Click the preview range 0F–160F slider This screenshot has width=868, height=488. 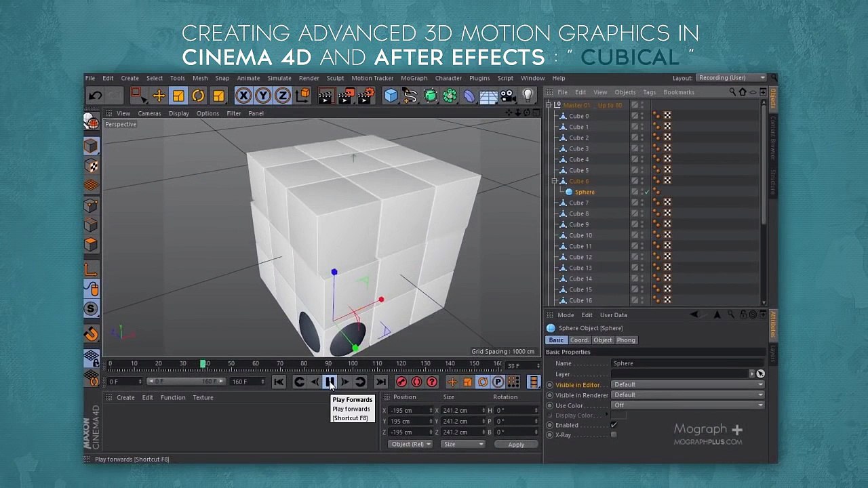pyautogui.click(x=186, y=382)
